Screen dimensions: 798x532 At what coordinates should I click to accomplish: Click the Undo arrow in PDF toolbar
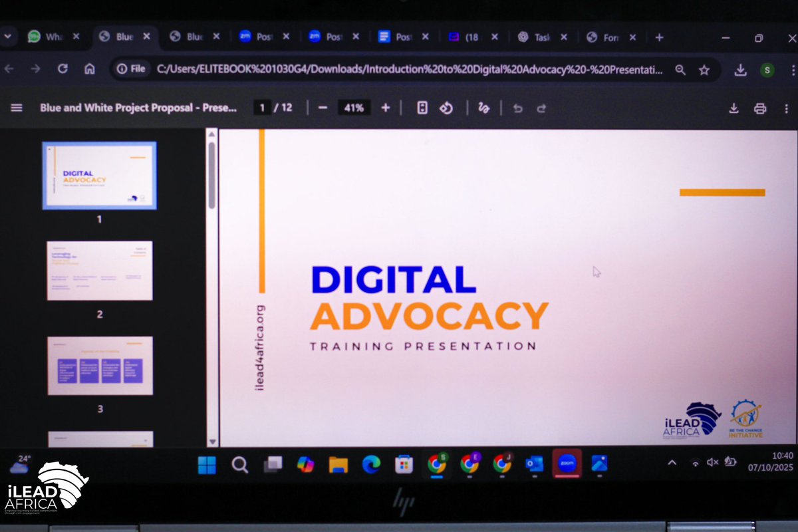tap(518, 108)
